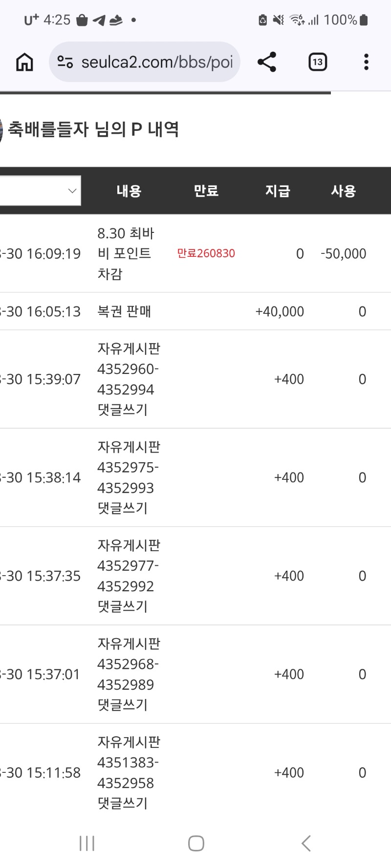Tap the browser home icon
Image resolution: width=391 pixels, height=868 pixels.
(x=24, y=62)
